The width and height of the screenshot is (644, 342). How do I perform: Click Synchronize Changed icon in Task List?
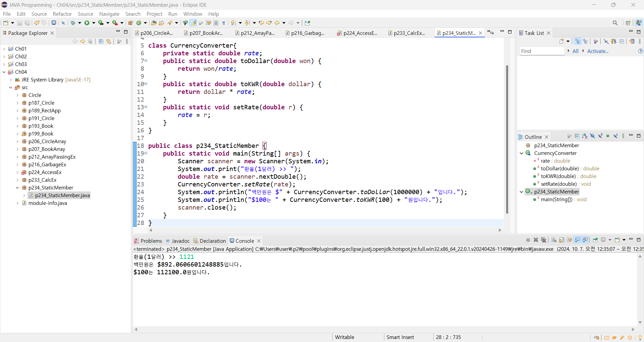click(x=632, y=41)
